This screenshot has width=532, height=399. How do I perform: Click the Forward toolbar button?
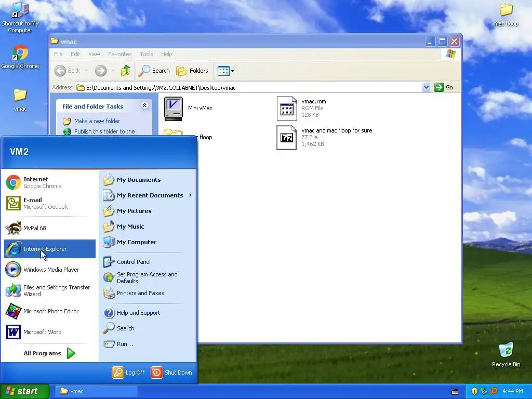click(x=101, y=71)
